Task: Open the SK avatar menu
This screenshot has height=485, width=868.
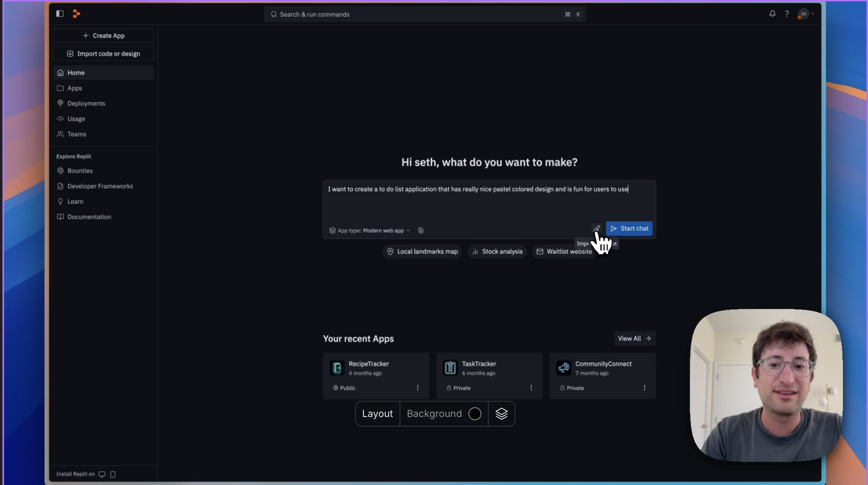Action: click(x=804, y=13)
